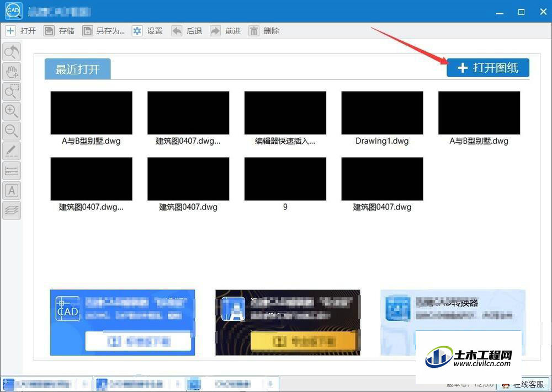
Task: Click the Drawing1.dwg file name
Action: coord(383,141)
